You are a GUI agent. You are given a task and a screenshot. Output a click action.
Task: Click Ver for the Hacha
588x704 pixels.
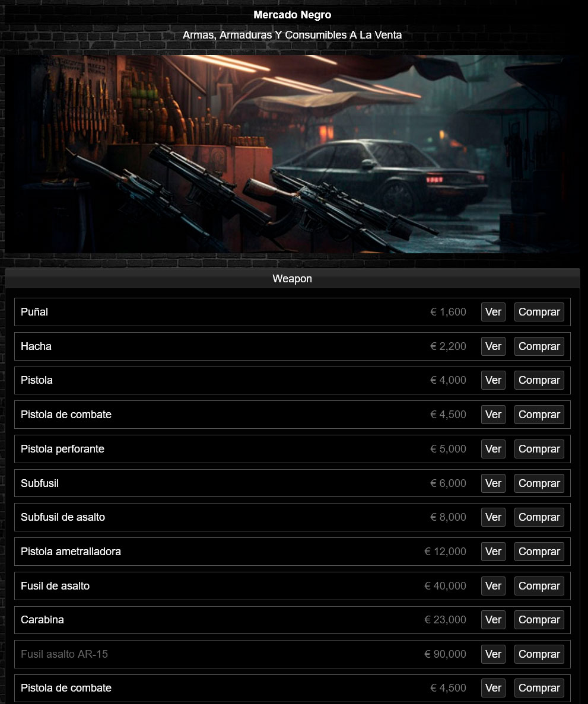coord(493,346)
